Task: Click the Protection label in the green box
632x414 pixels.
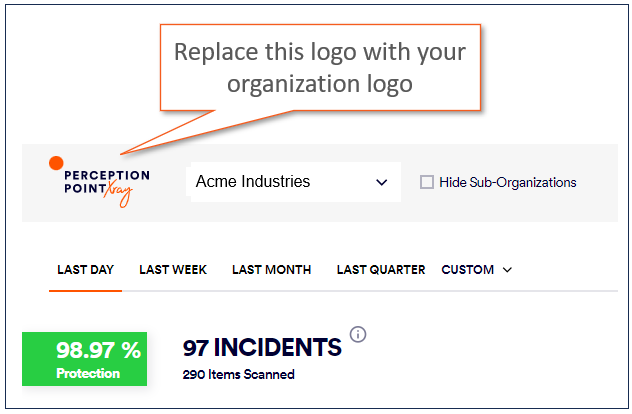Action: [x=88, y=373]
